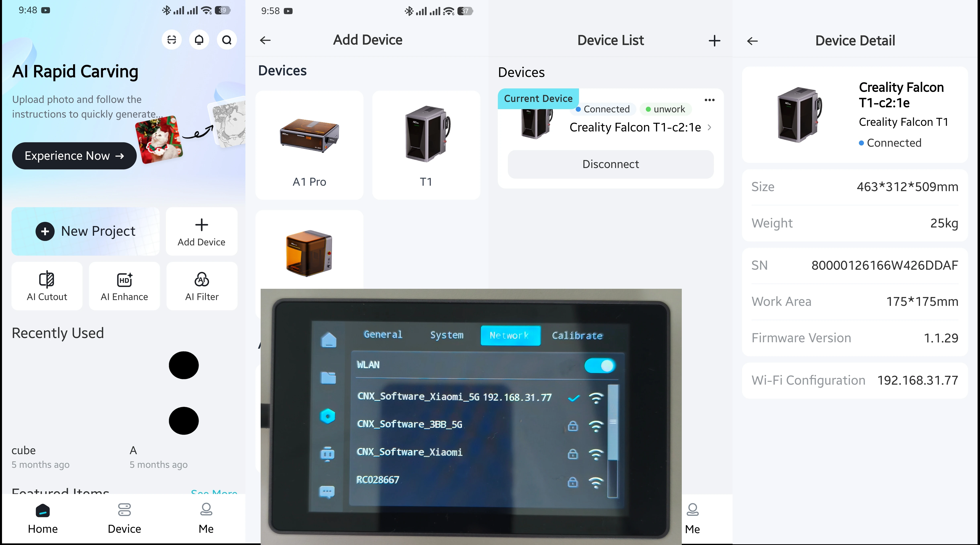
Task: Open the System settings tab on touchscreen
Action: (447, 335)
